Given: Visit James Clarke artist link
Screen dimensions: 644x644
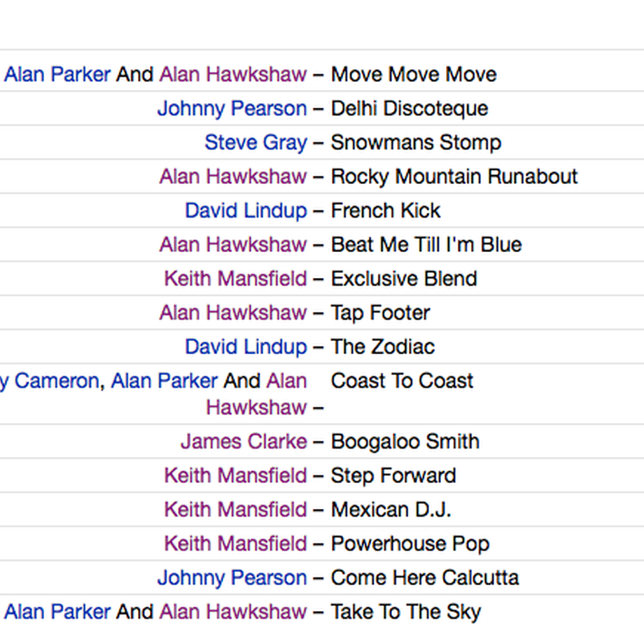Looking at the screenshot, I should tap(244, 442).
